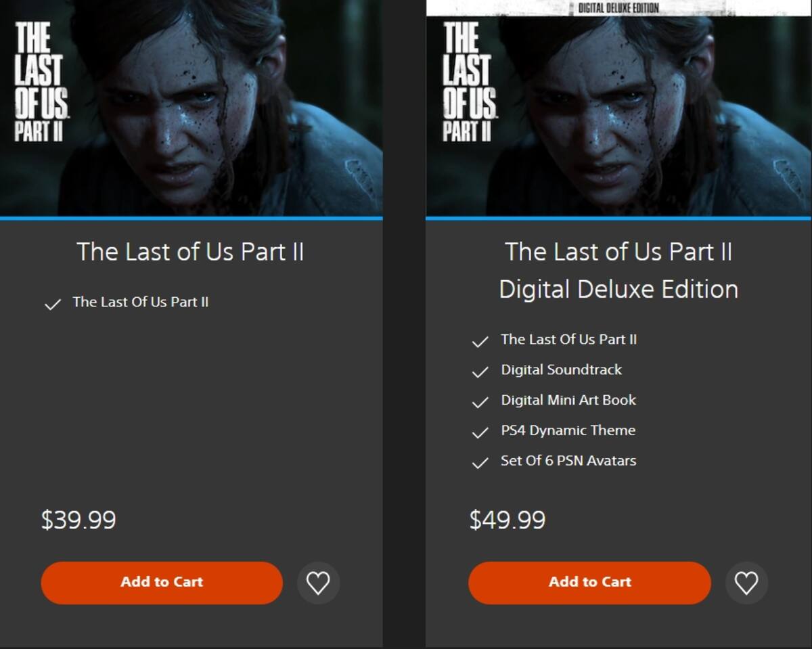
Task: Click the standard edition's game checkmark icon
Action: 52,305
